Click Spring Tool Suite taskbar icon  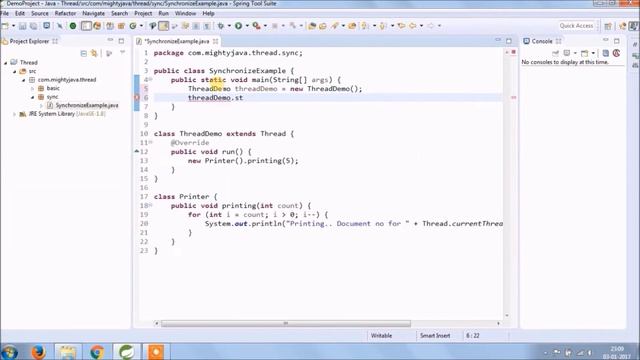(x=127, y=352)
